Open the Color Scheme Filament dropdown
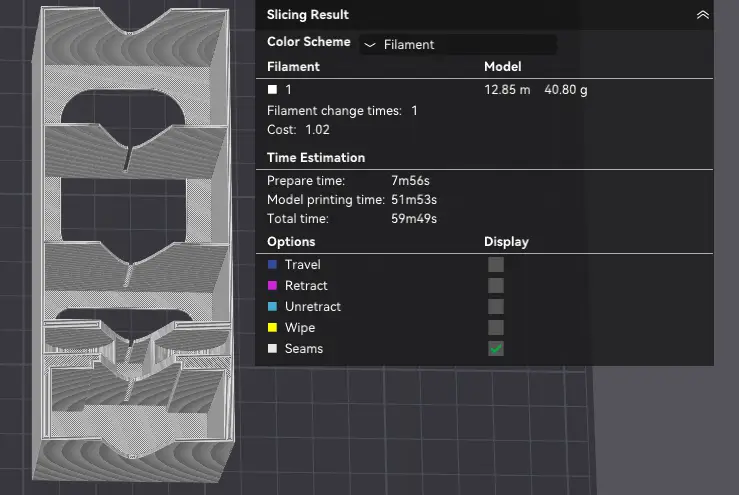This screenshot has height=495, width=739. (x=458, y=44)
